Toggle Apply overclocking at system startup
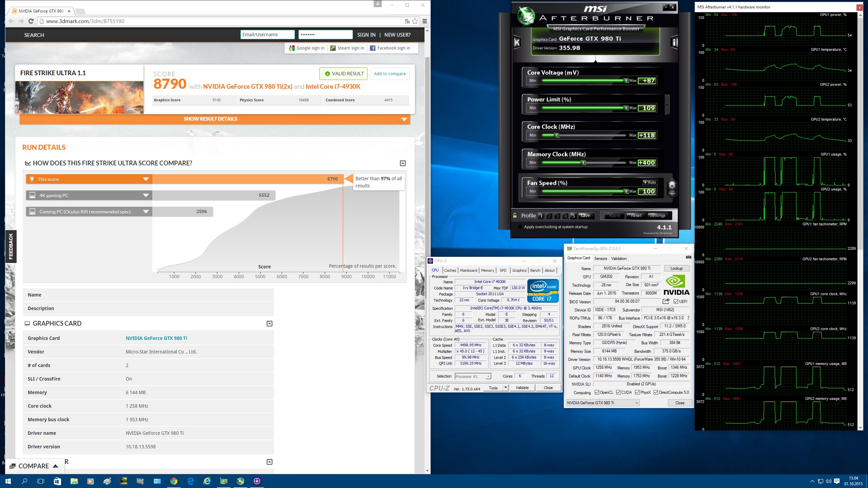Screen dimensions: 868x488 [x=520, y=227]
